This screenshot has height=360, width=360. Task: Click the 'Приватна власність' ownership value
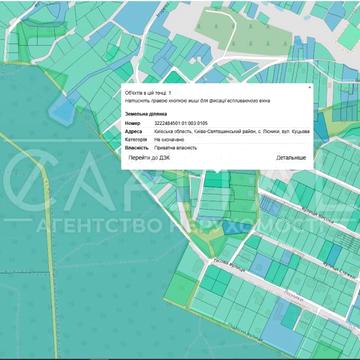click(176, 148)
